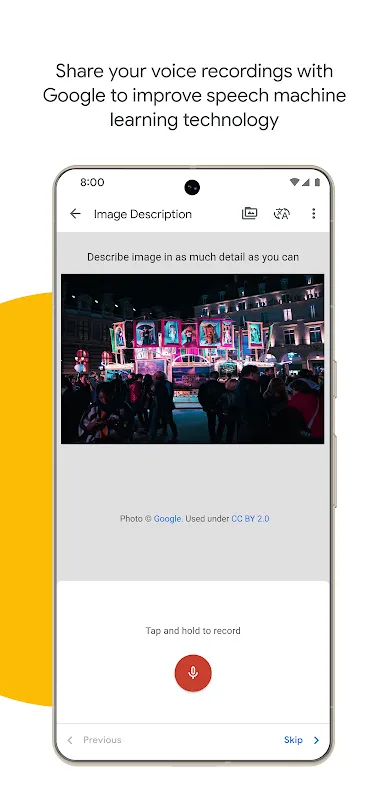The height and width of the screenshot is (800, 389).
Task: Click the Previous button
Action: (102, 740)
